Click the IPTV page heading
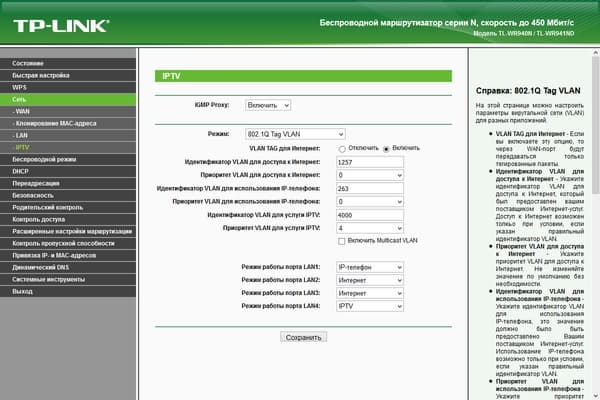Image resolution: width=600 pixels, height=400 pixels. tap(171, 76)
